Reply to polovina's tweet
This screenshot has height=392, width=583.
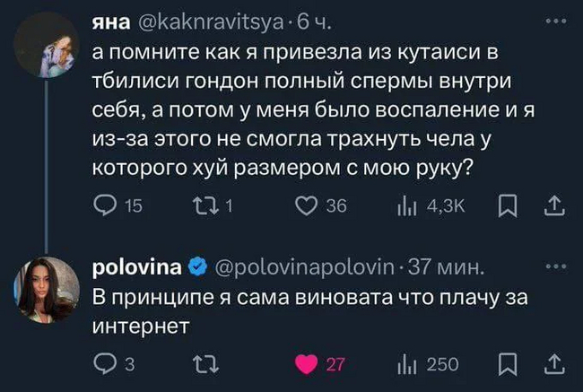pyautogui.click(x=103, y=363)
